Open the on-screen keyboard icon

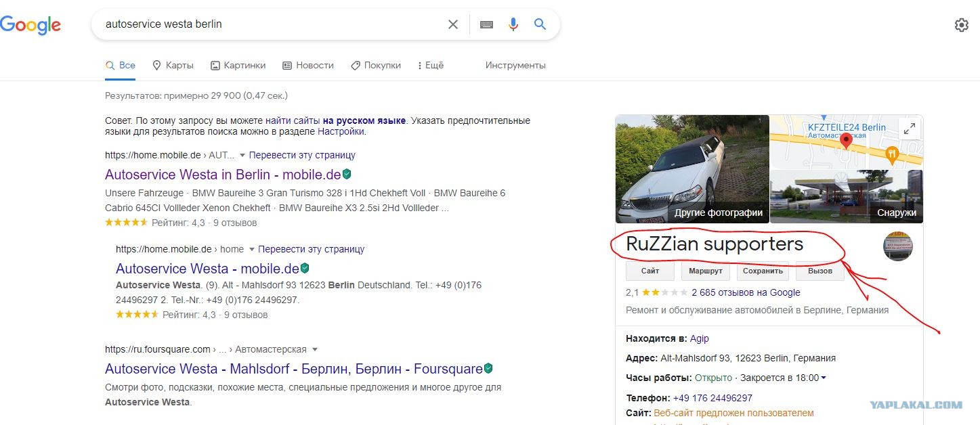[486, 24]
